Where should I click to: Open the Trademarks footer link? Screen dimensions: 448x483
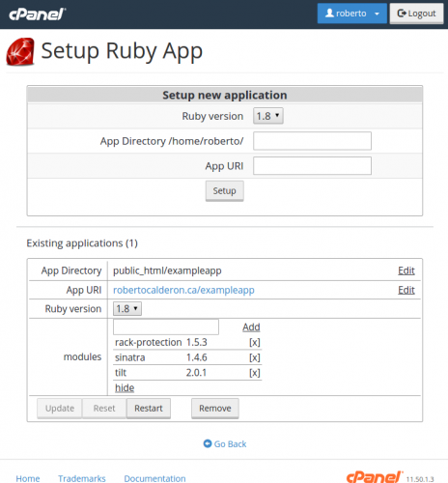tap(82, 478)
